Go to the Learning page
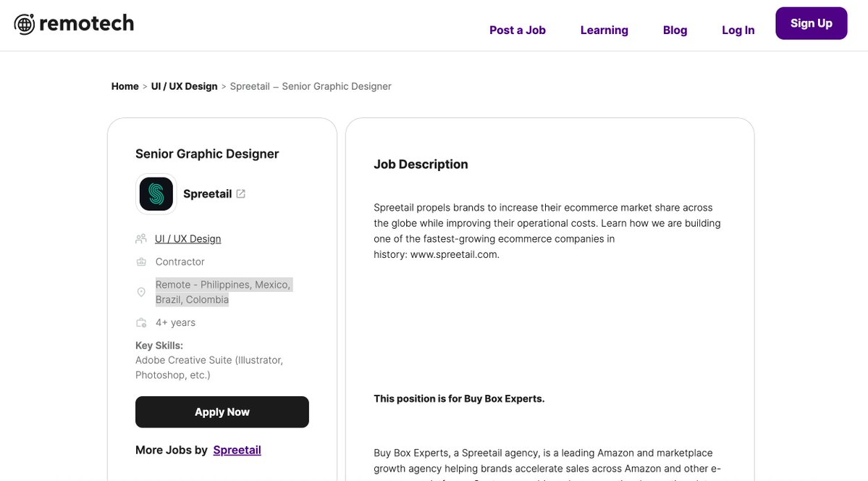Image resolution: width=868 pixels, height=481 pixels. [604, 30]
